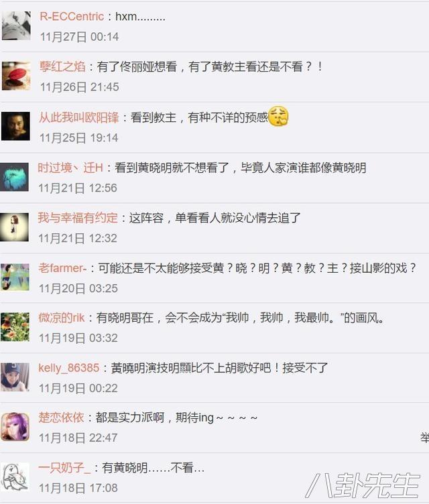The width and height of the screenshot is (429, 504).
Task: Open R-ECCentric's profile avatar
Action: click(x=16, y=25)
